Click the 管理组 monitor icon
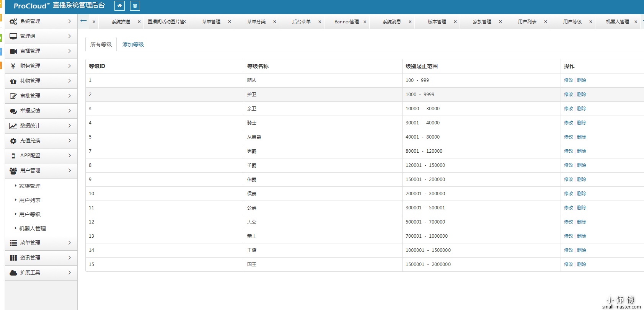The width and height of the screenshot is (644, 310). pos(13,36)
